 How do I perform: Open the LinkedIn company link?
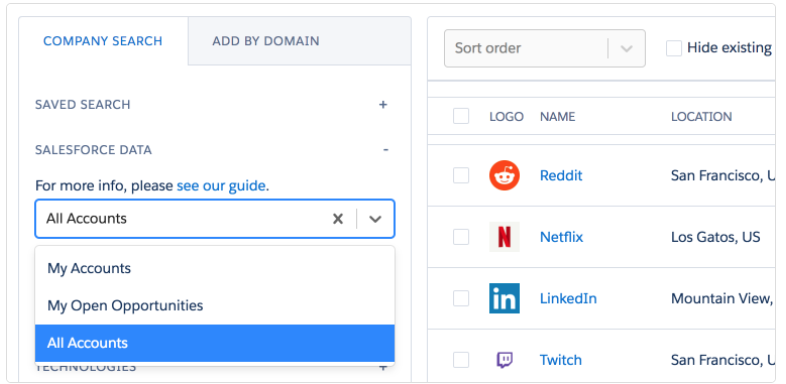568,298
